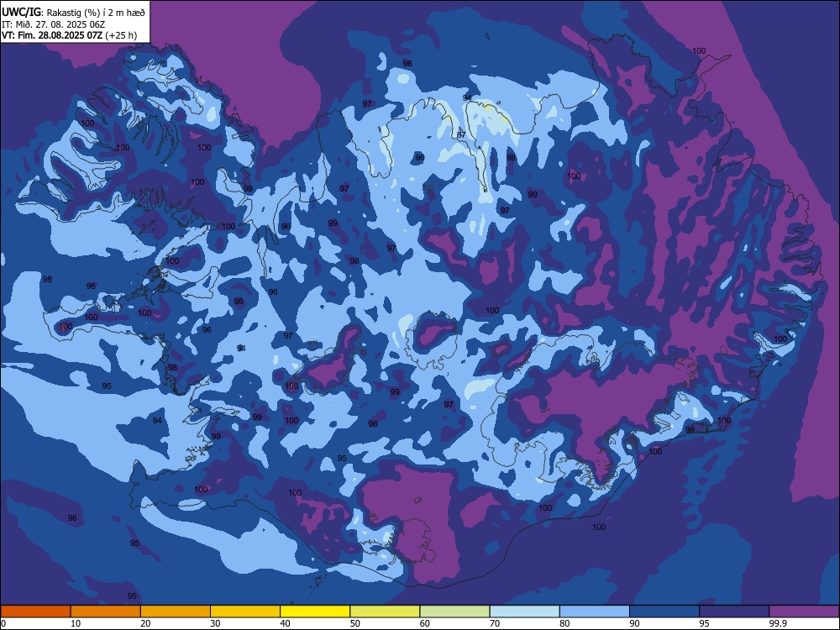Click the '70' tick label on the color scale
Screen dimensions: 840x630
click(495, 623)
